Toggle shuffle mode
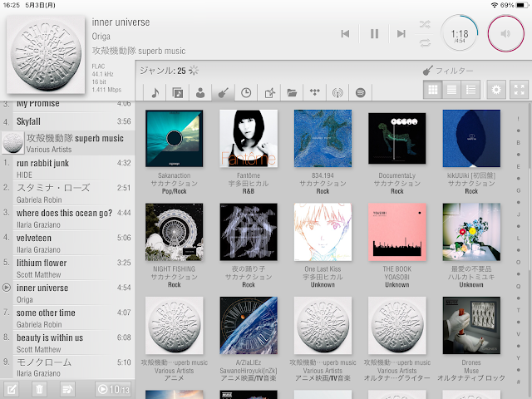The width and height of the screenshot is (532, 399). pos(425,24)
